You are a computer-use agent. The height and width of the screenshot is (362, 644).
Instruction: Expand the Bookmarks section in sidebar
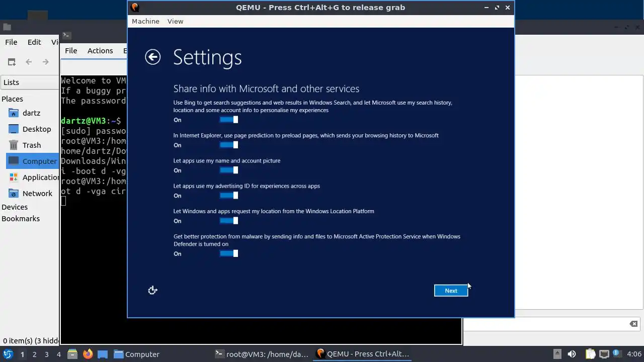21,219
